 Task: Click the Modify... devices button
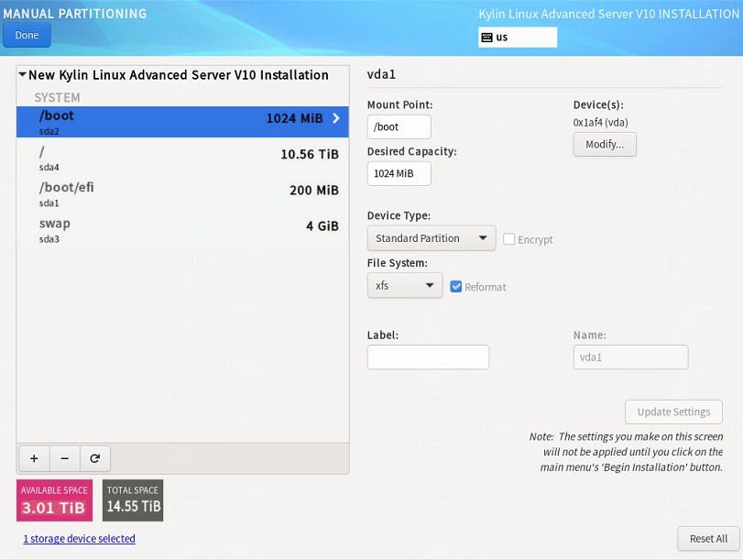tap(605, 144)
